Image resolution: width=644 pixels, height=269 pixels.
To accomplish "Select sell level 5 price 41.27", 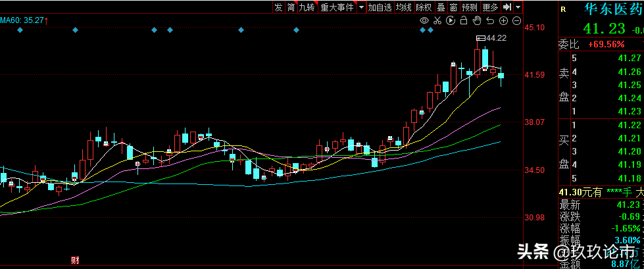I will point(630,59).
